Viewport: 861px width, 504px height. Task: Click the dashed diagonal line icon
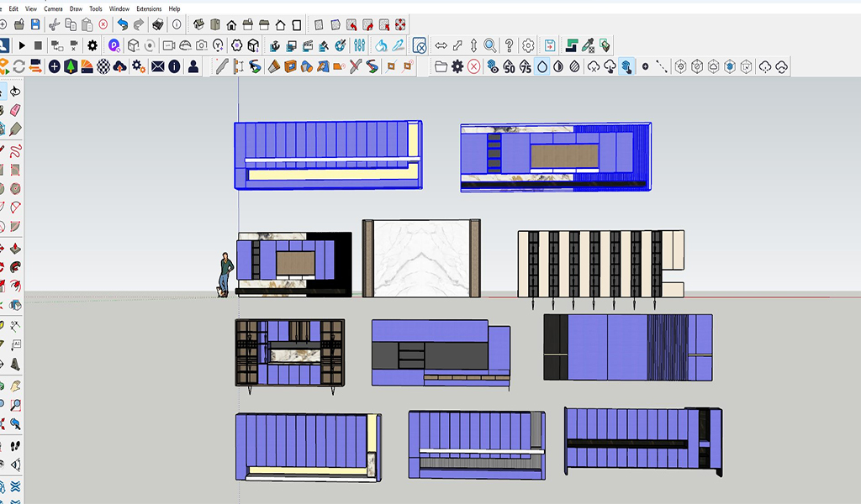point(662,66)
